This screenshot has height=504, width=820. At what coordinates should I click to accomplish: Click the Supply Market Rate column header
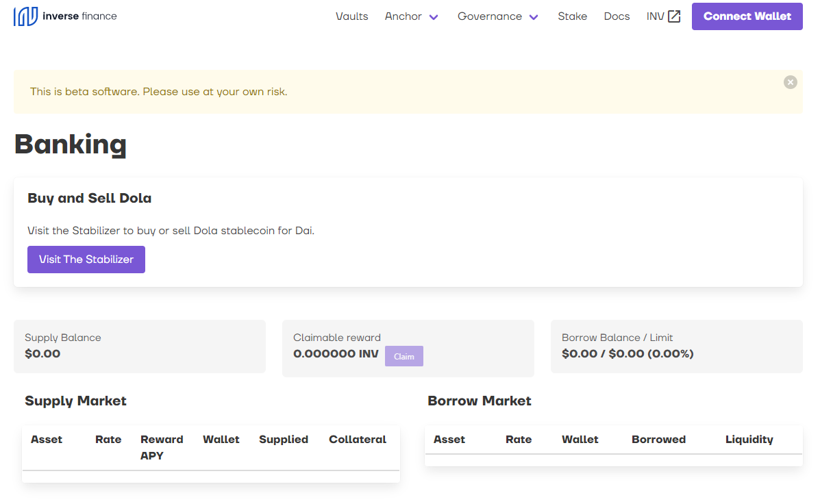108,440
